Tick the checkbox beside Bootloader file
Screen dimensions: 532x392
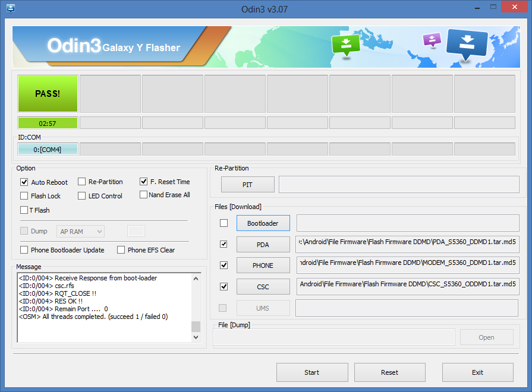224,223
